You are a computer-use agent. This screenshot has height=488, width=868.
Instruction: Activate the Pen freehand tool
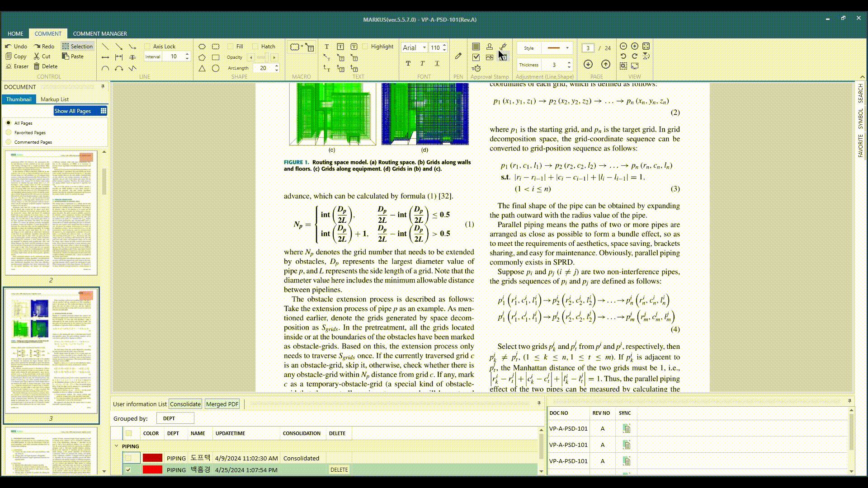tap(458, 56)
